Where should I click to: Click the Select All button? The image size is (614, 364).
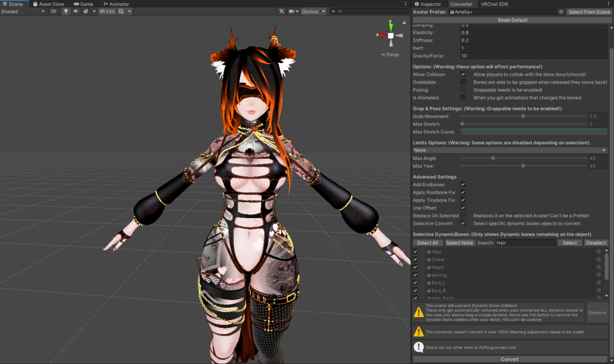click(x=427, y=242)
